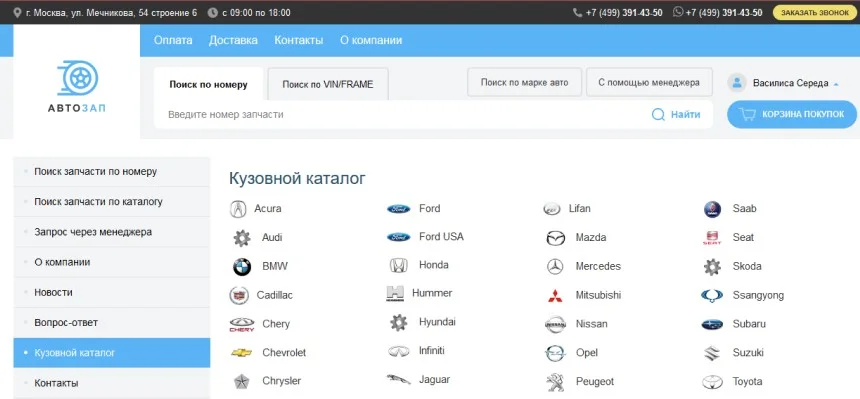Open Запрос через менеджера sidebar item
860x399 pixels.
click(x=112, y=232)
